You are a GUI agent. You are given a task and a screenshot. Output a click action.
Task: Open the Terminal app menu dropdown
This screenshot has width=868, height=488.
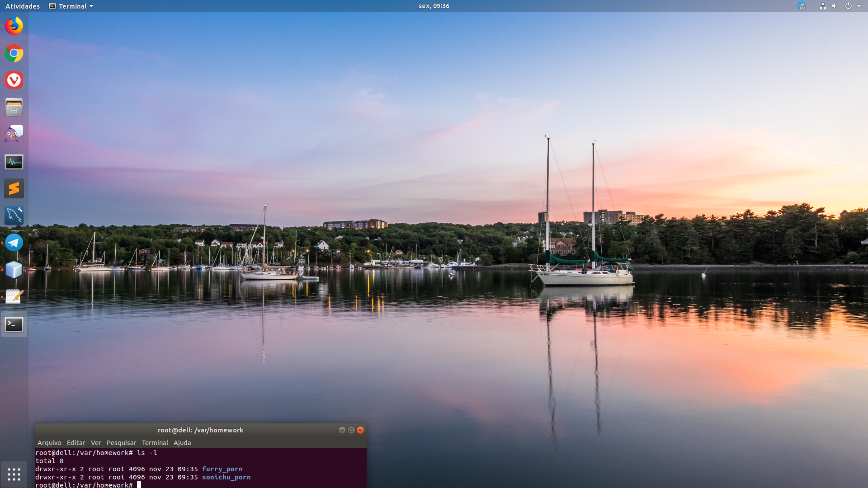click(71, 6)
